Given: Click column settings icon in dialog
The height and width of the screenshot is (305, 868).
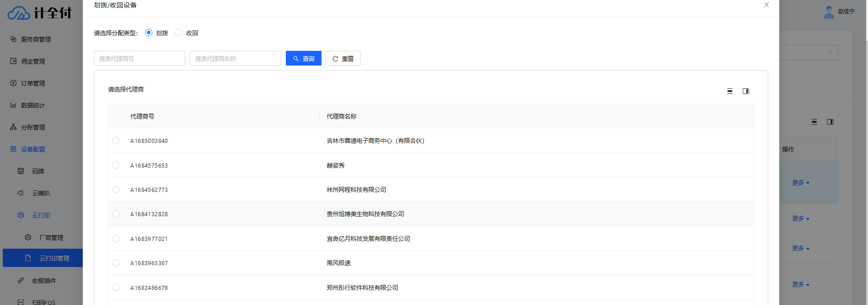Looking at the screenshot, I should pos(746,91).
